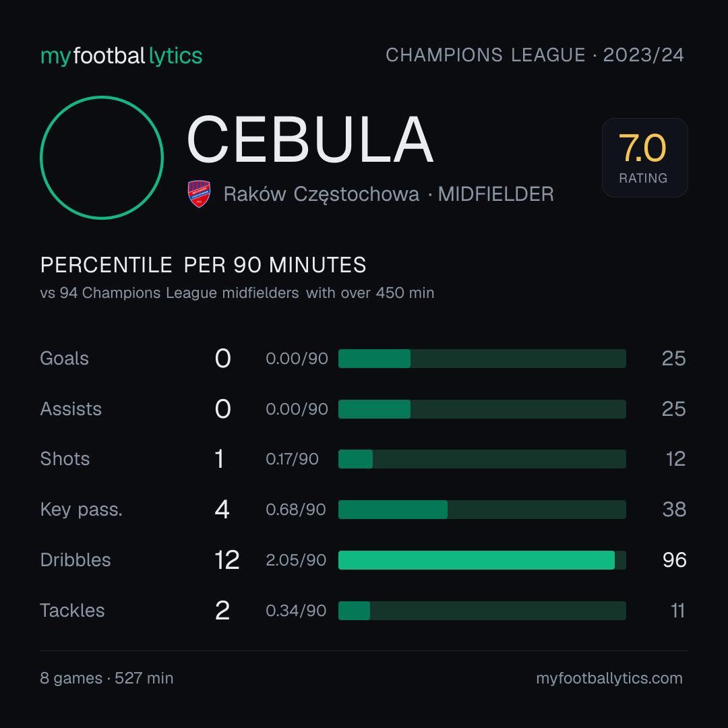Click the 7.0 rating badge
Image resolution: width=728 pixels, height=728 pixels.
[x=644, y=157]
